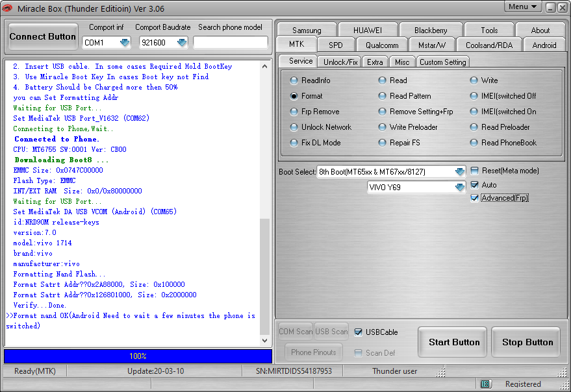
Task: Open the Extra sub-tab
Action: pyautogui.click(x=375, y=62)
